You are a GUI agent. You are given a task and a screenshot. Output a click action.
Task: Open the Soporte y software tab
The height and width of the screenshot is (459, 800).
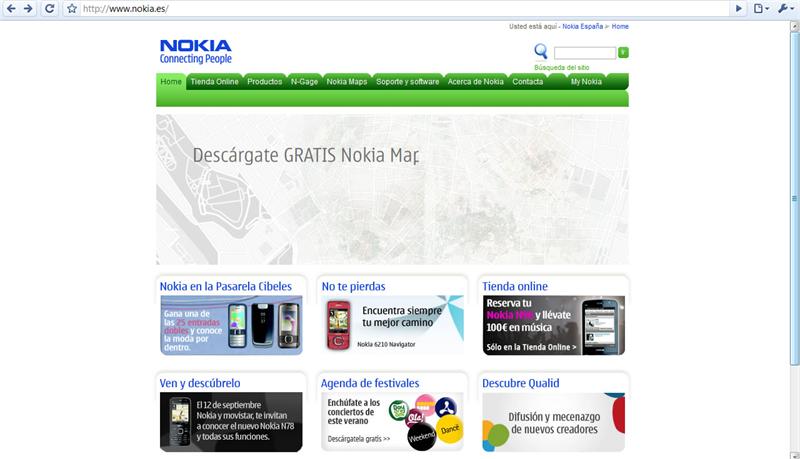(408, 82)
